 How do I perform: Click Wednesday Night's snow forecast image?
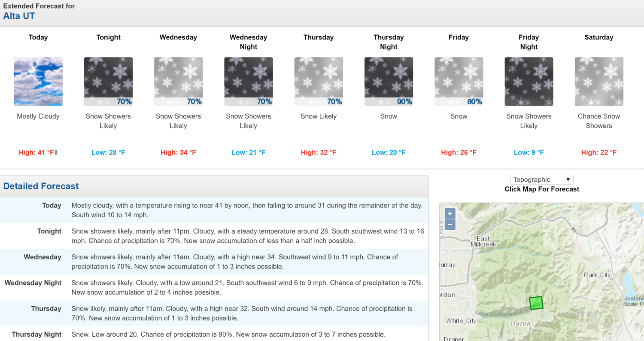tap(249, 82)
